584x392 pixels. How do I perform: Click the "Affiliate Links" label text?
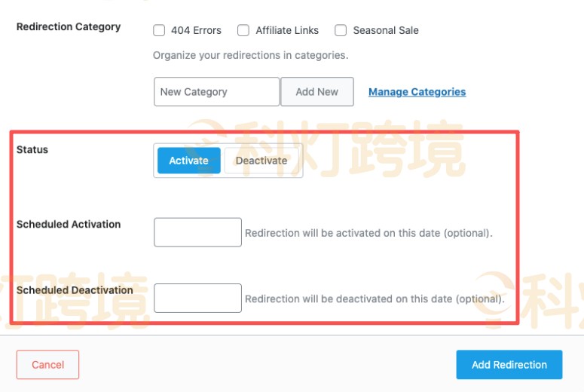(287, 31)
